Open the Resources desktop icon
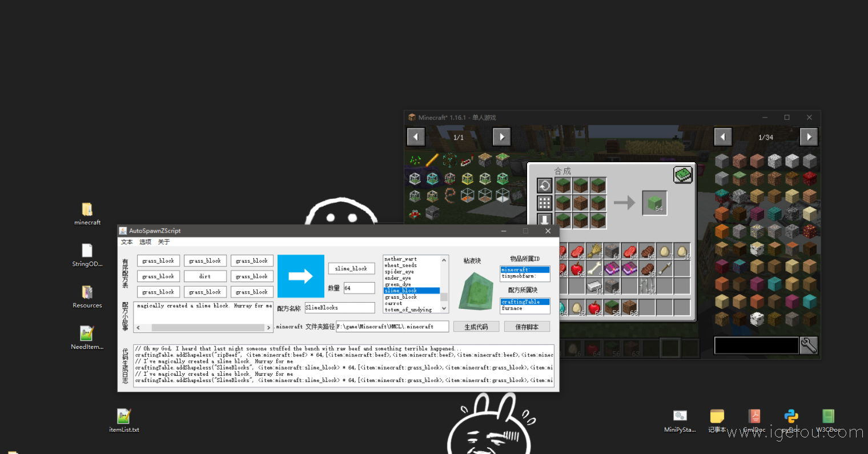Screen dimensions: 868x454 click(x=87, y=297)
